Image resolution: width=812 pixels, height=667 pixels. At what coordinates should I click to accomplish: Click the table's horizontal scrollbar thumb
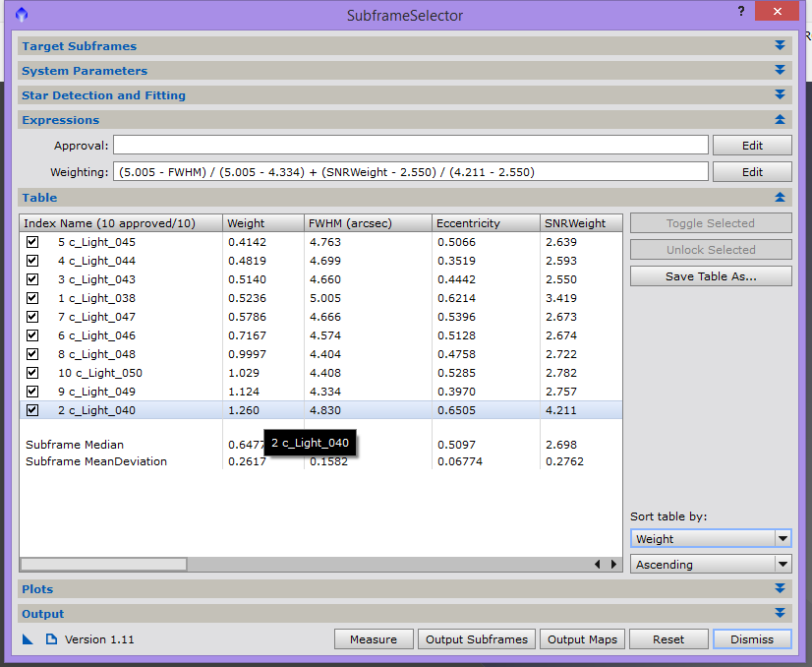(x=103, y=565)
